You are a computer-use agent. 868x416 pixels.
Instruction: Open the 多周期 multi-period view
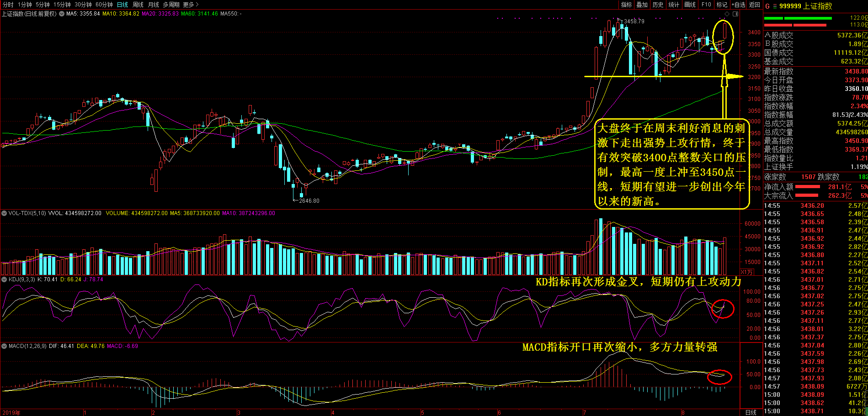pyautogui.click(x=171, y=5)
